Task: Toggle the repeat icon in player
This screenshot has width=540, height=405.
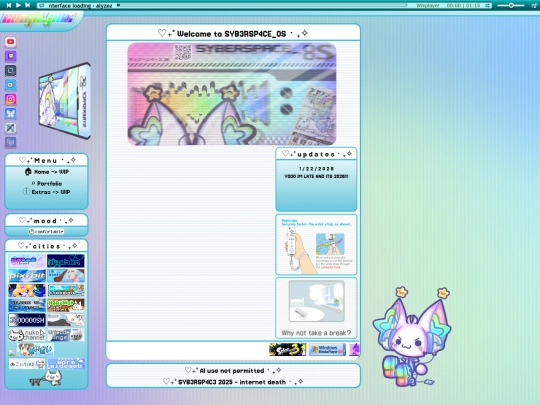Action: pyautogui.click(x=41, y=6)
